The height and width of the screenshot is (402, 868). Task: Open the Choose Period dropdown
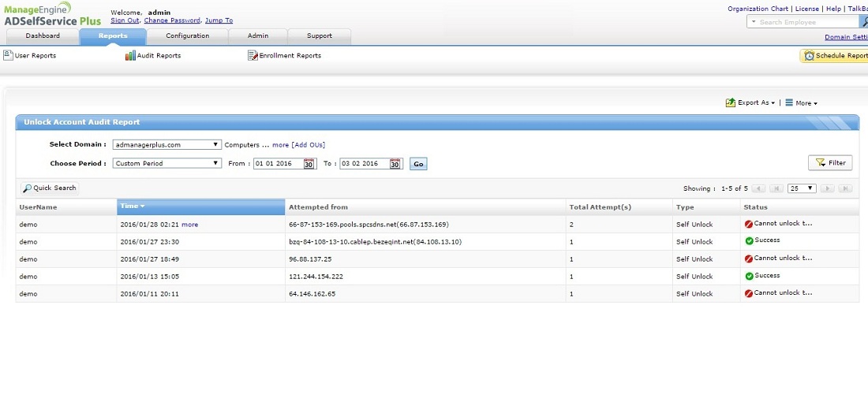pos(166,164)
